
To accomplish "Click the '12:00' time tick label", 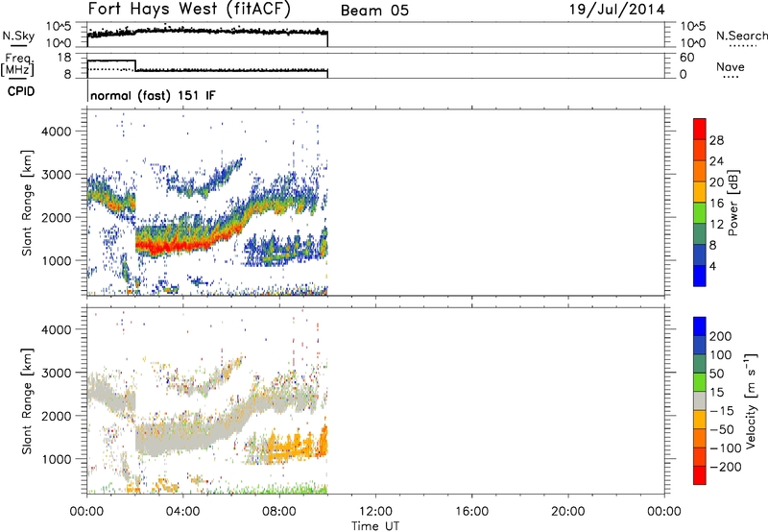I will [x=375, y=512].
